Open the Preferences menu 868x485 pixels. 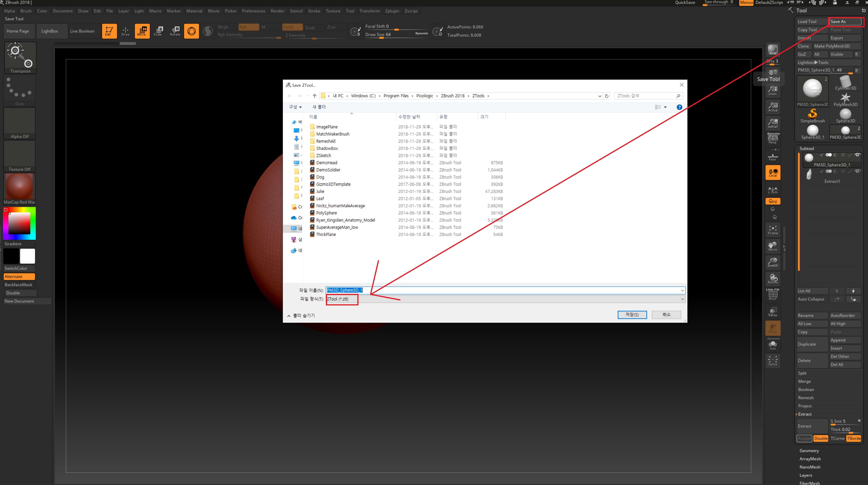[253, 11]
